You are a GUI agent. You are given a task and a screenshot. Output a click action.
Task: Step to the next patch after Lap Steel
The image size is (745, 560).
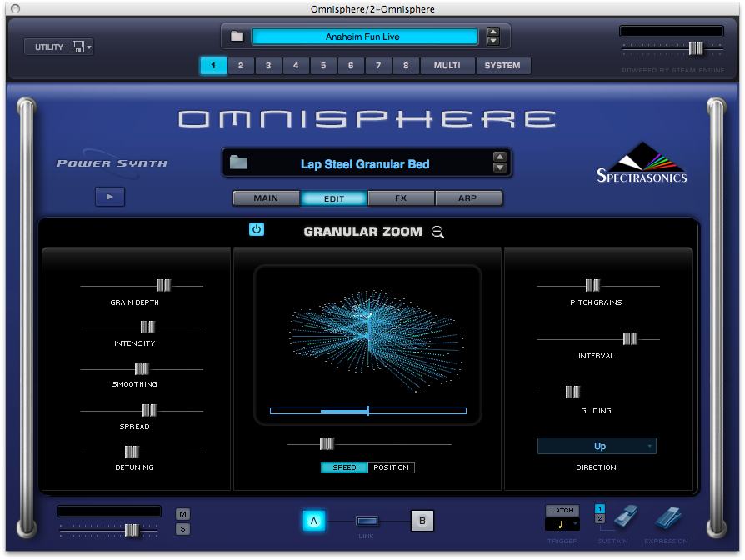[499, 168]
